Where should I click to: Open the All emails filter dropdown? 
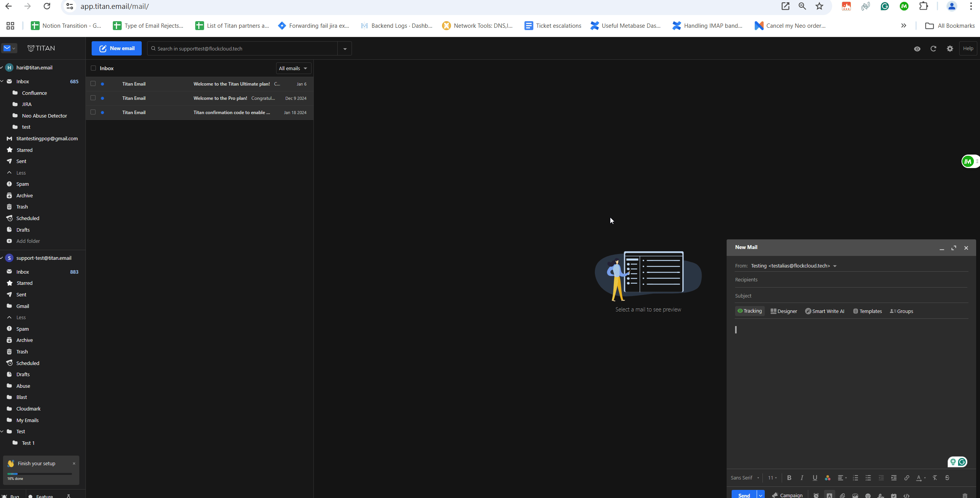tap(293, 68)
